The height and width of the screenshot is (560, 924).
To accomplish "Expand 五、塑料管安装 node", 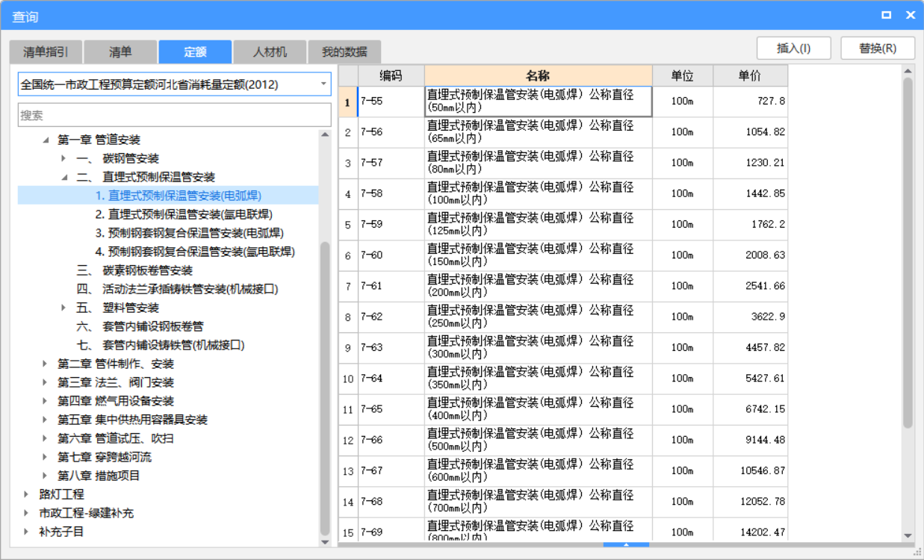I will pos(63,308).
